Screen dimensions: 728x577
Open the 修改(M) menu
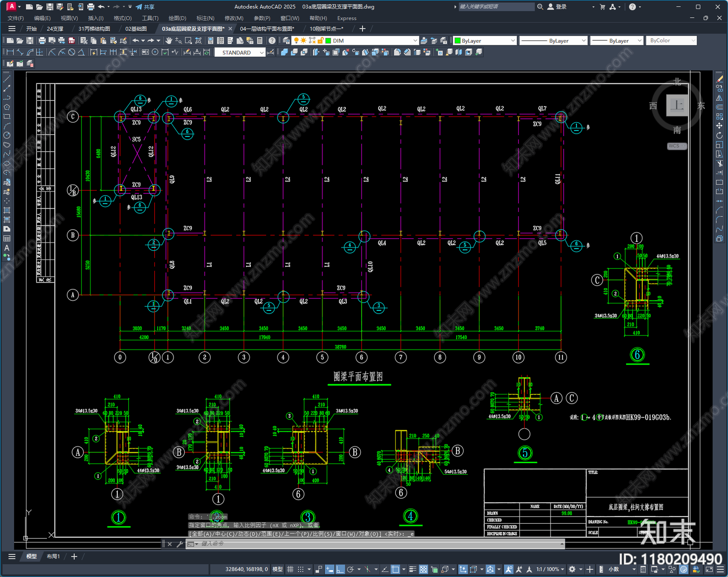pyautogui.click(x=234, y=18)
